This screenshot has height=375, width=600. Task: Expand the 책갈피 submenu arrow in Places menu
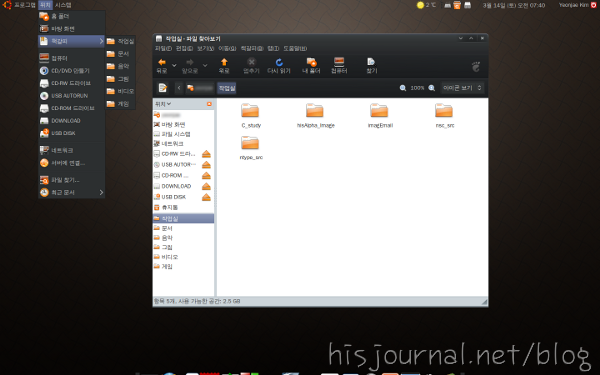101,41
